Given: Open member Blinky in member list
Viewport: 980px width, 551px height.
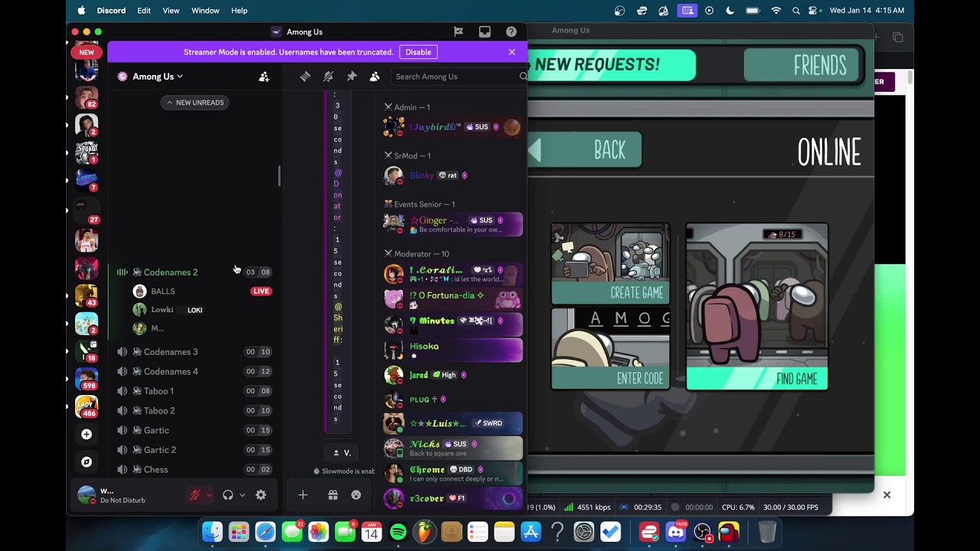Looking at the screenshot, I should pos(452,175).
